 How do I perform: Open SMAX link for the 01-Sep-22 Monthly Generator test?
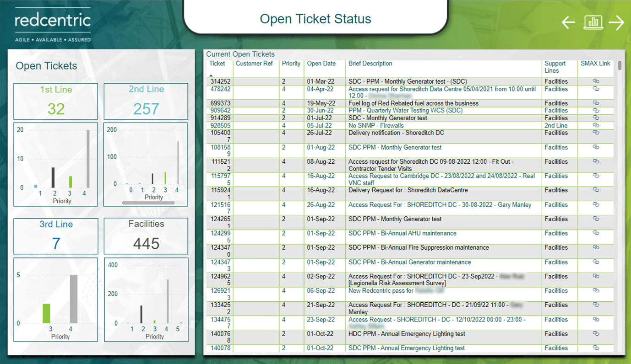pos(596,219)
